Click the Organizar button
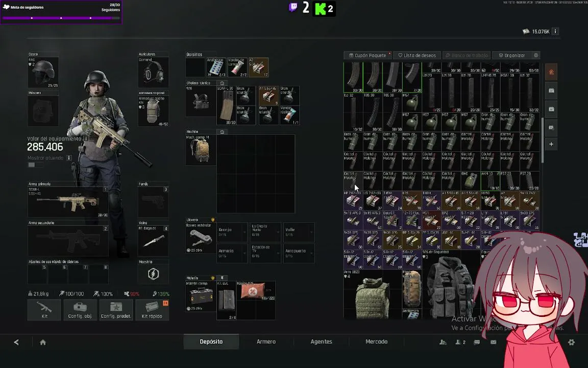The height and width of the screenshot is (368, 588). pyautogui.click(x=512, y=55)
